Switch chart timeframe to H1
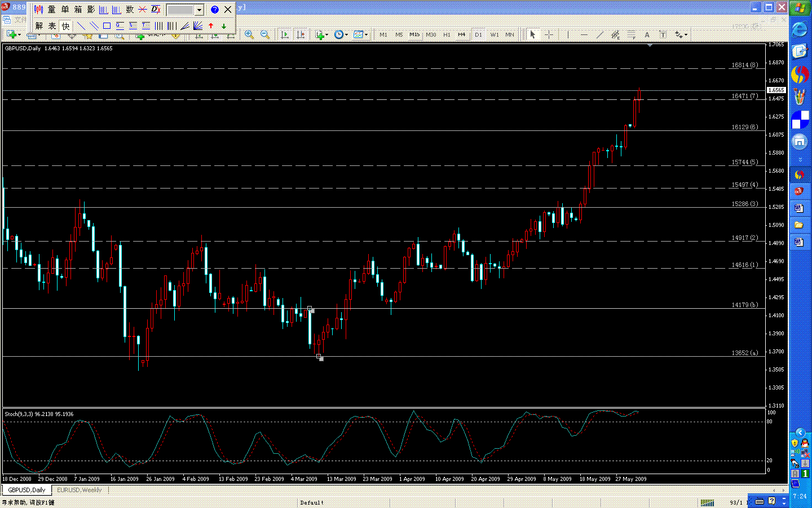 (447, 34)
